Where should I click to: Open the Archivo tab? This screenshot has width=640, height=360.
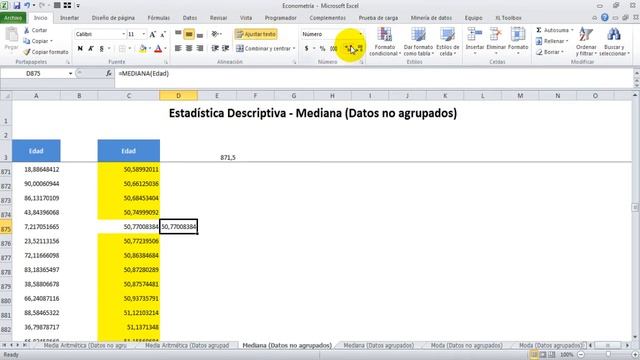[13, 18]
